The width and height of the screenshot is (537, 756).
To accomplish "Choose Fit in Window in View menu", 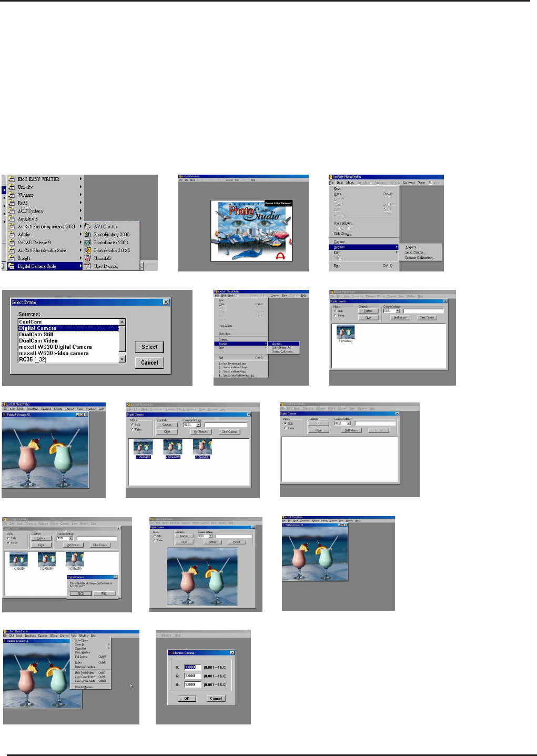I will click(90, 652).
